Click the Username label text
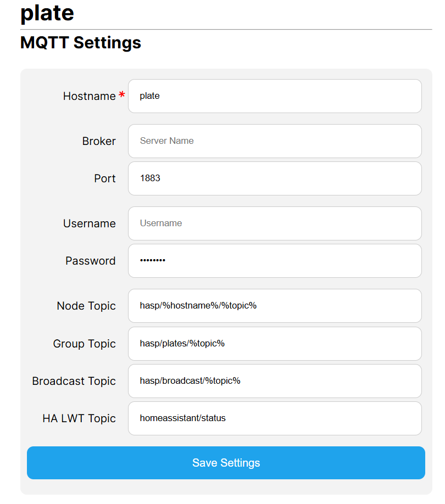 coord(90,223)
